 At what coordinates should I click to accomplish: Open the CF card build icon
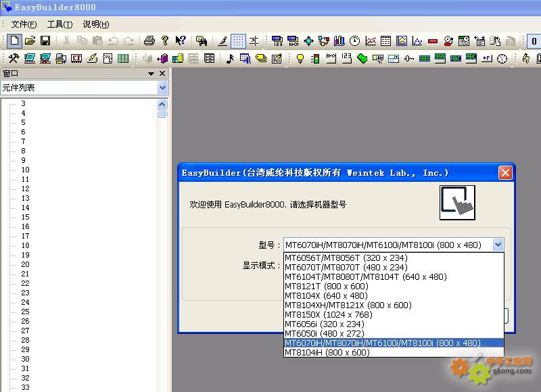coord(76,59)
